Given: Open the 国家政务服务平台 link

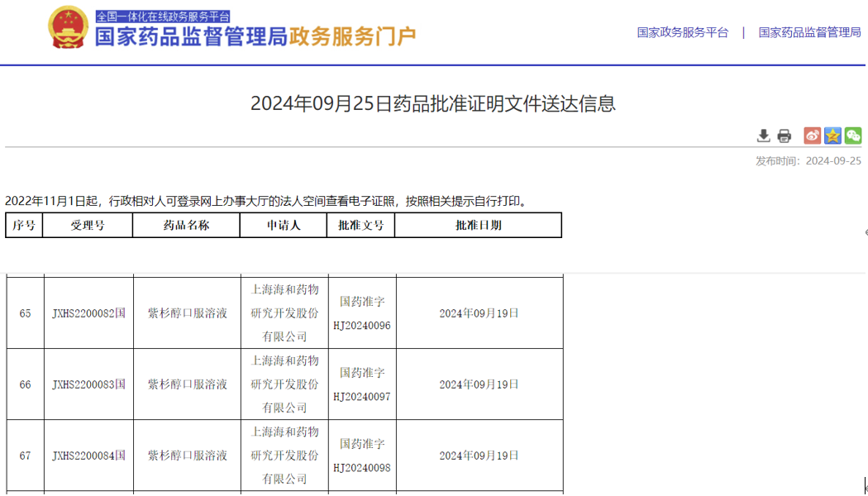Looking at the screenshot, I should (683, 32).
